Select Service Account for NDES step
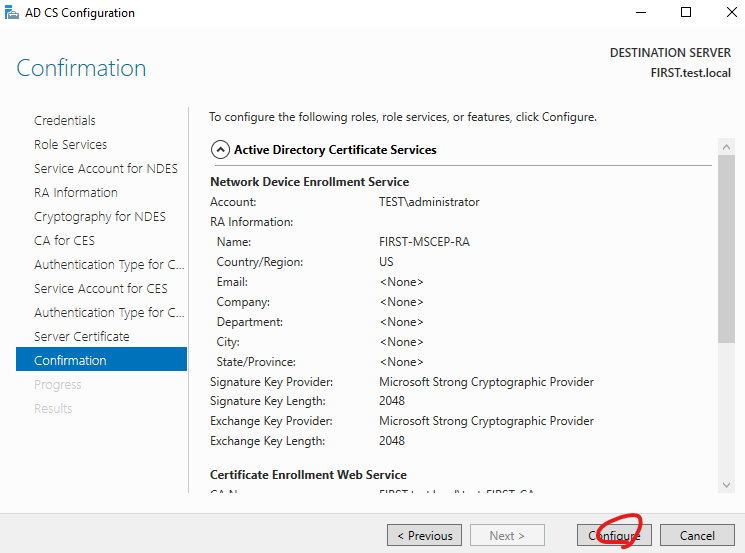Image resolution: width=745 pixels, height=553 pixels. click(105, 168)
